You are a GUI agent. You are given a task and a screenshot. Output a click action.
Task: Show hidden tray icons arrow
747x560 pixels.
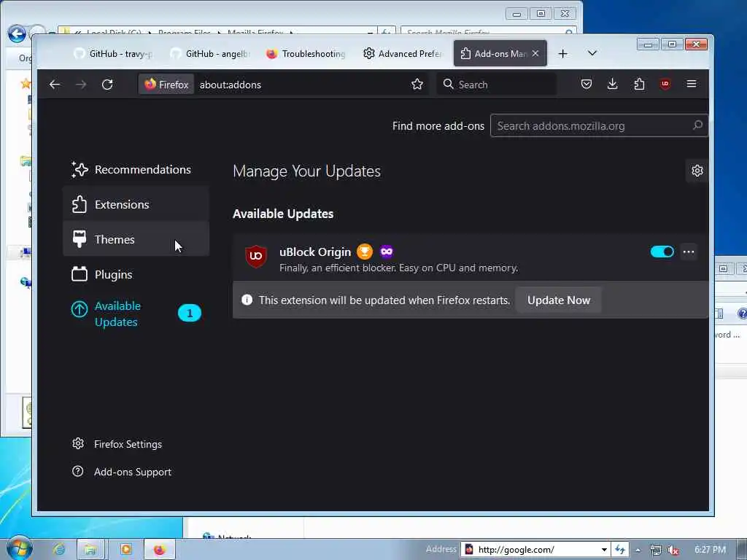point(638,550)
